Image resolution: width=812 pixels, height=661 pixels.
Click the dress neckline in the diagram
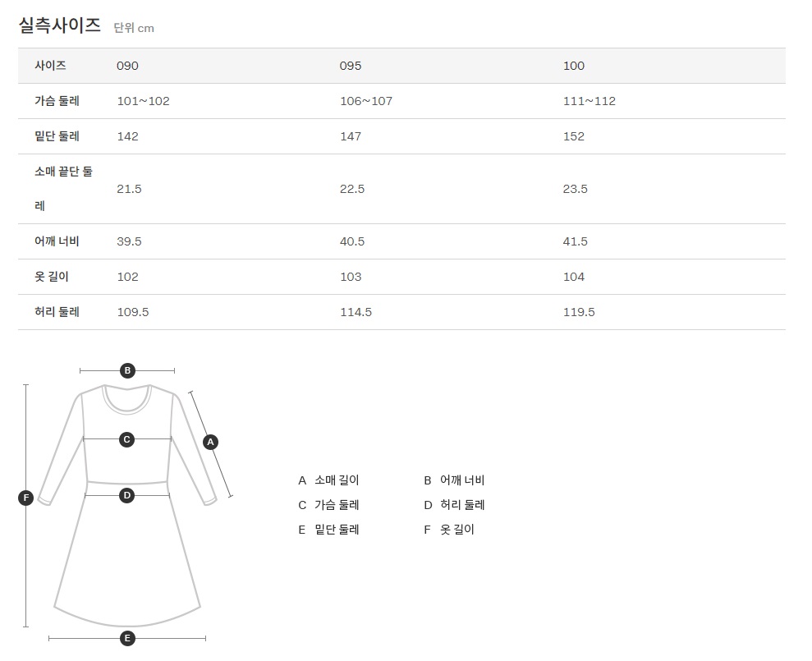[x=127, y=398]
